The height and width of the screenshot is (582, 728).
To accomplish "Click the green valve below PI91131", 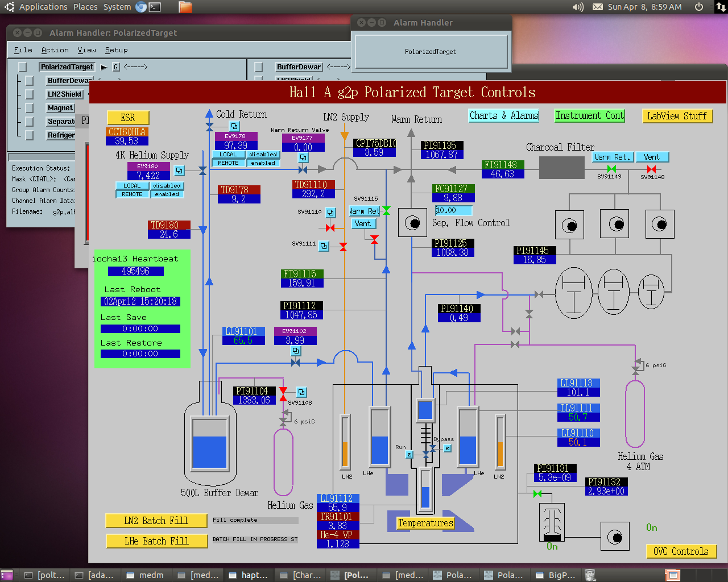I will 537,493.
